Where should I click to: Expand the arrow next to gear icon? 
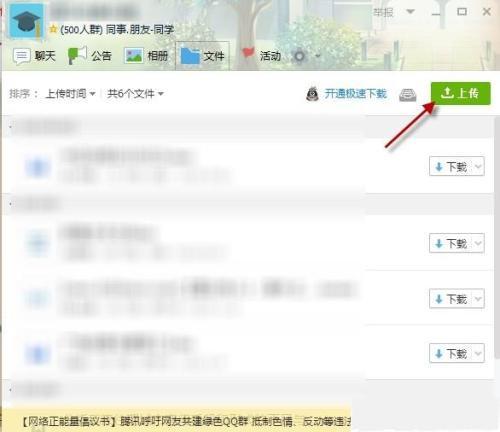(x=318, y=56)
